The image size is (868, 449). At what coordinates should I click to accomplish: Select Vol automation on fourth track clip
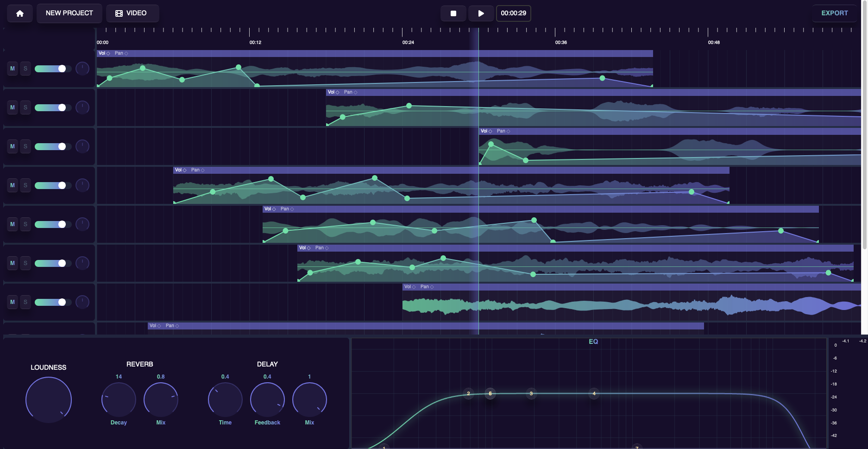click(x=181, y=170)
